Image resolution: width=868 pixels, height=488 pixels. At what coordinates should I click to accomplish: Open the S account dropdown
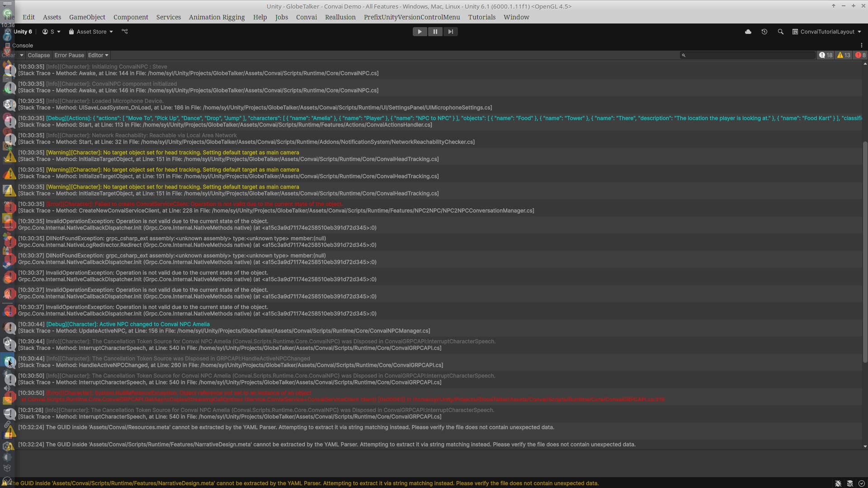[52, 32]
